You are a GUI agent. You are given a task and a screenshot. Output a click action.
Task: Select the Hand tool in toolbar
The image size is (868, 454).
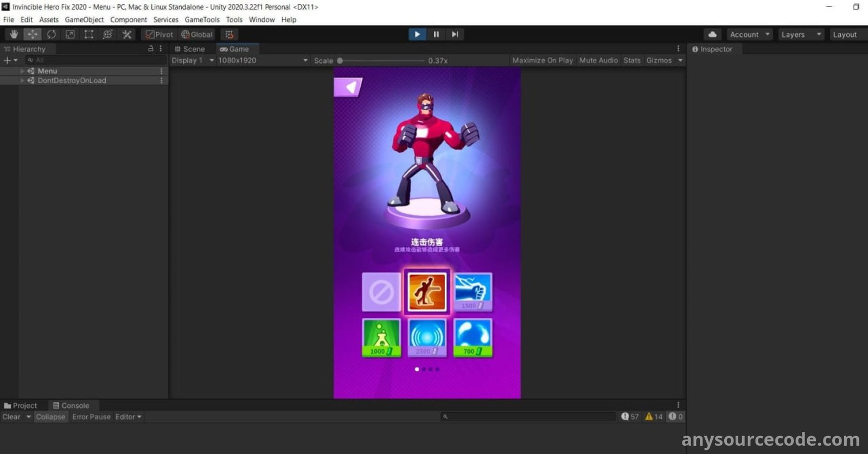pyautogui.click(x=14, y=34)
